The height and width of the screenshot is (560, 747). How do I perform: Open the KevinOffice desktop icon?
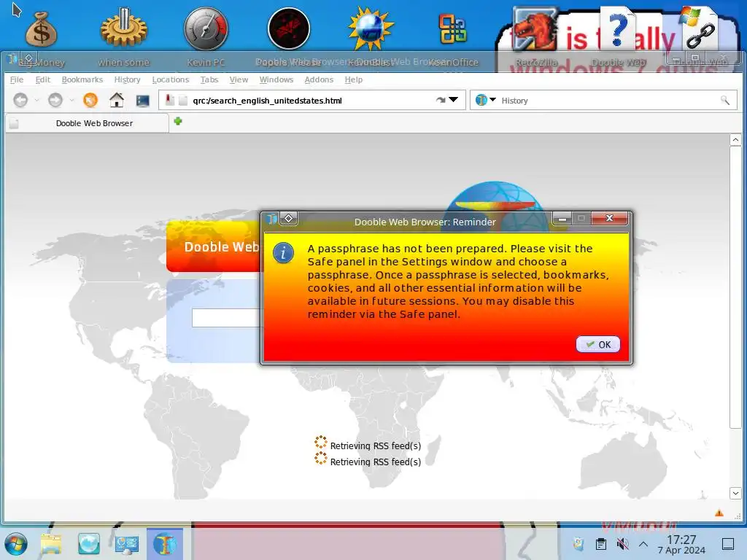[452, 28]
